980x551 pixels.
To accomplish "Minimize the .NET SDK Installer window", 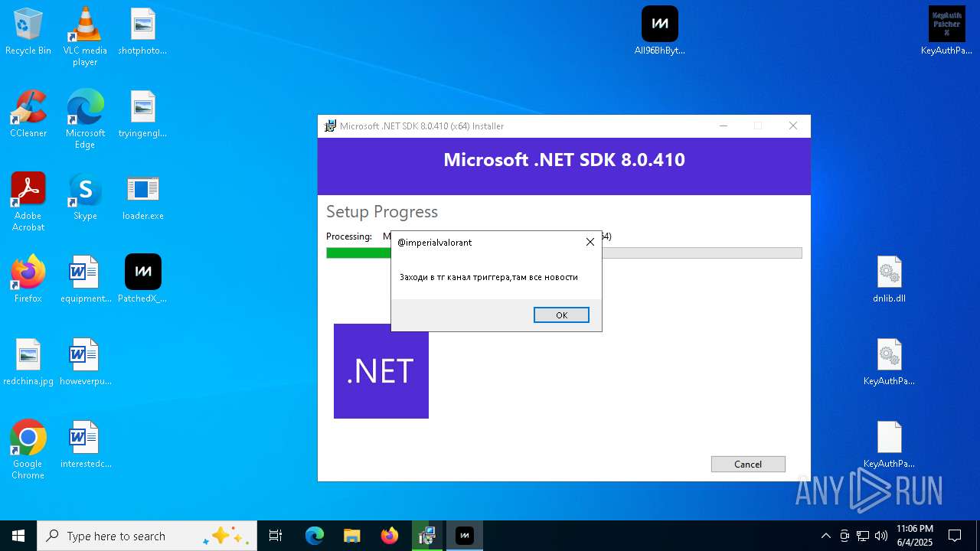I will [x=723, y=126].
